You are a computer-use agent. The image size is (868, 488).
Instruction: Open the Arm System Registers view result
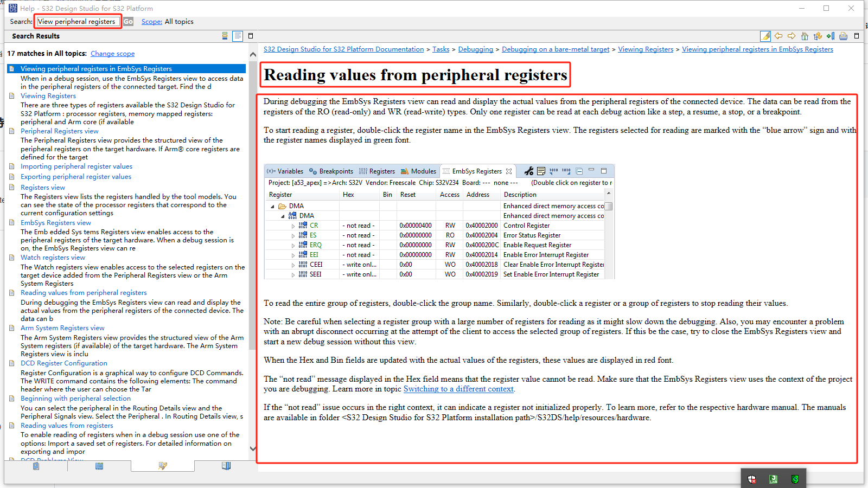pyautogui.click(x=62, y=328)
